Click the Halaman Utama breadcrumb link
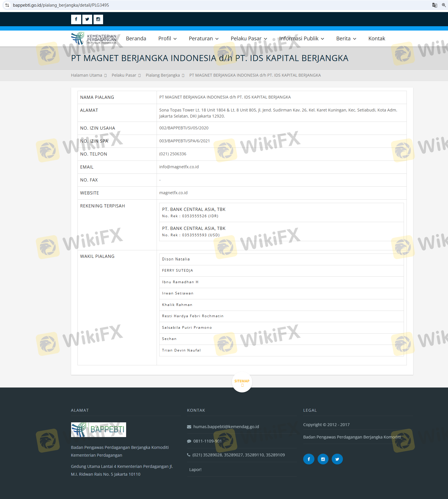The height and width of the screenshot is (499, 448). 86,75
